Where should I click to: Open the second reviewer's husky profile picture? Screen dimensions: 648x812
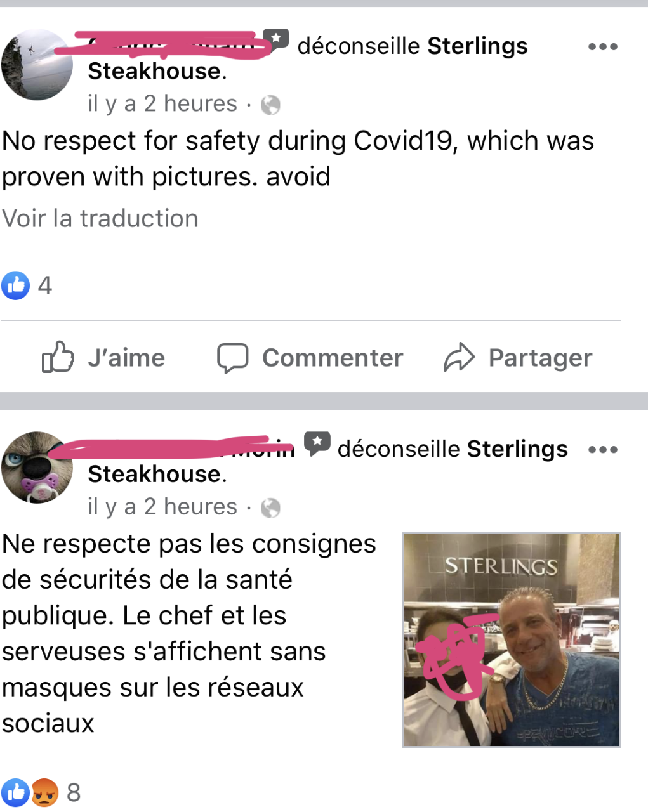tap(37, 468)
